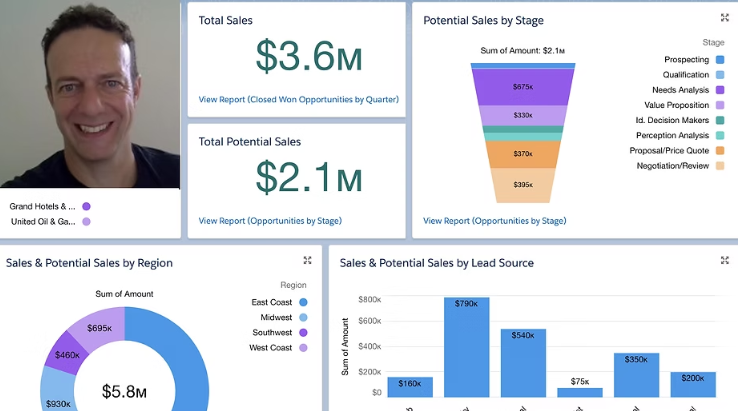Click the presenter webcam video thumbnail
738x411 pixels.
point(90,94)
